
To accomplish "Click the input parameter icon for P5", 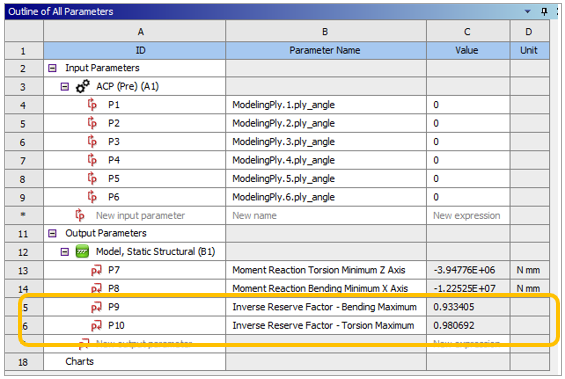I will [x=92, y=178].
